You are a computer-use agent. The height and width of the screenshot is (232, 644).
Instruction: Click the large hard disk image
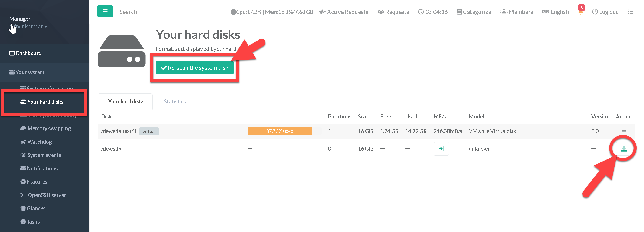(x=122, y=51)
